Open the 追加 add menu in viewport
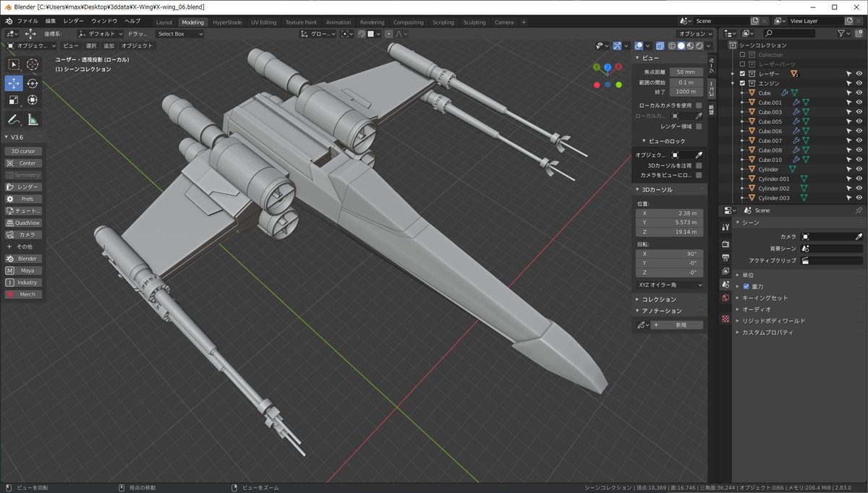 click(109, 46)
